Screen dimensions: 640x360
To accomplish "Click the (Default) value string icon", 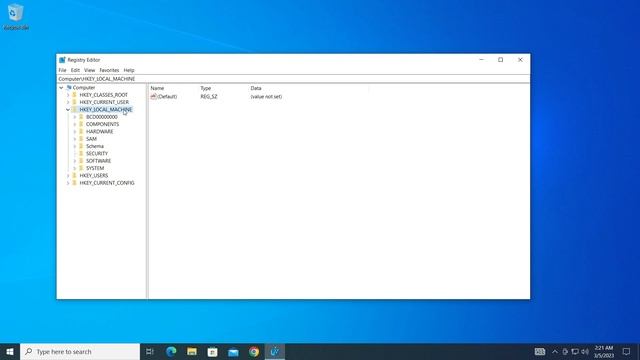I will [153, 97].
